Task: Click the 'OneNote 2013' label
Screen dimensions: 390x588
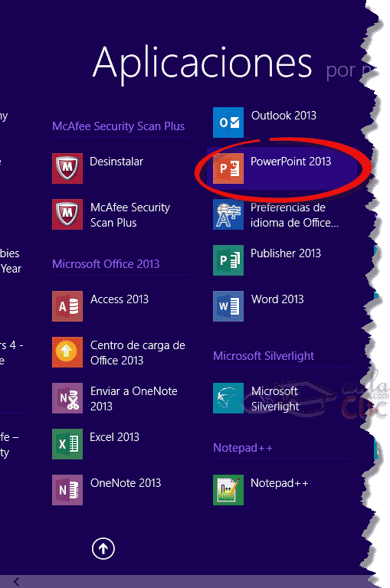Action: click(126, 483)
